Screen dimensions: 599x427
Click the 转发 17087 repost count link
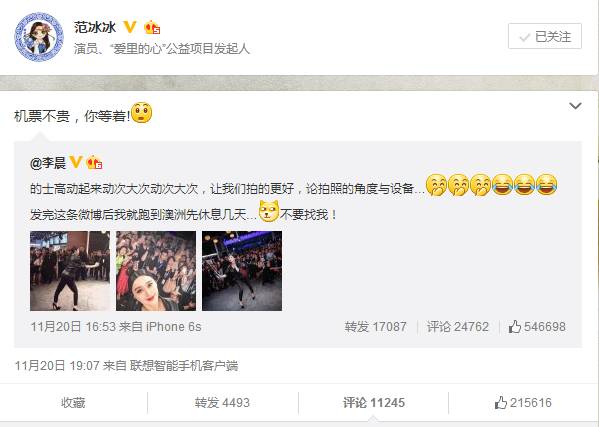click(x=376, y=327)
